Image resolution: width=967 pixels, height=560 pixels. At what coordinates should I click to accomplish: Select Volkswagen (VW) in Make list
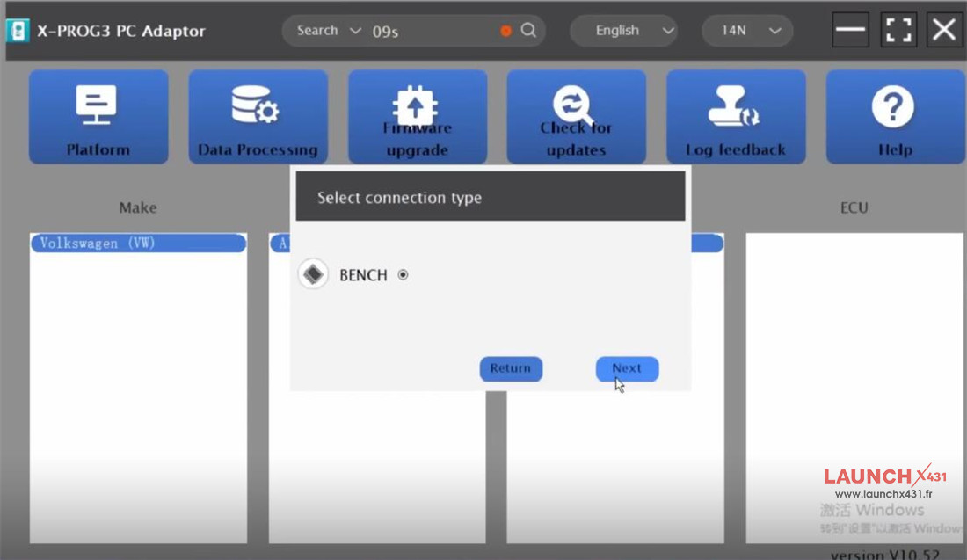(138, 244)
